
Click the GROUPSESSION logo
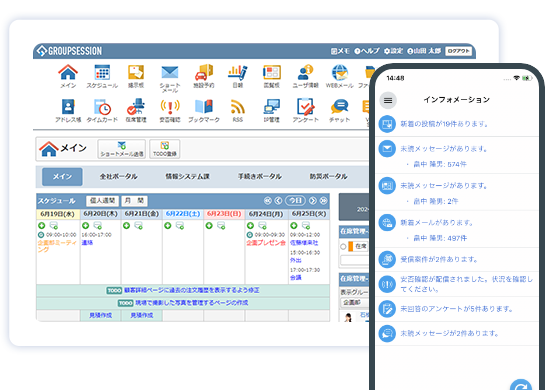(x=69, y=51)
